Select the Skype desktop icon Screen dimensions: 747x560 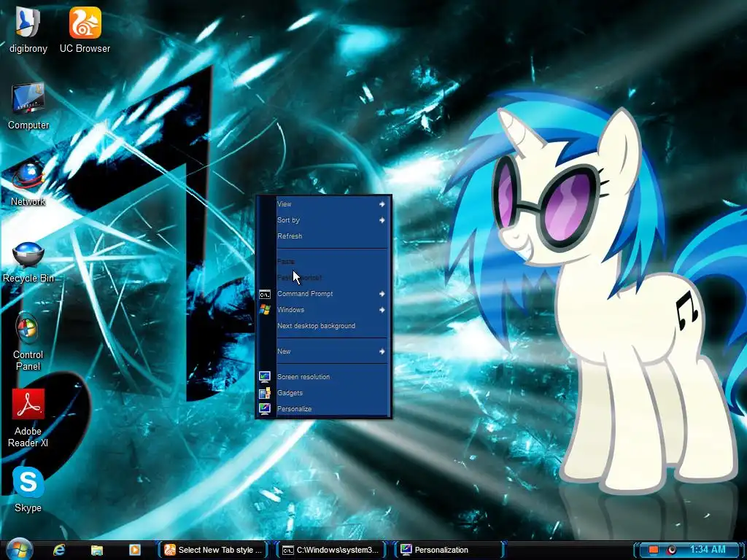pos(28,482)
